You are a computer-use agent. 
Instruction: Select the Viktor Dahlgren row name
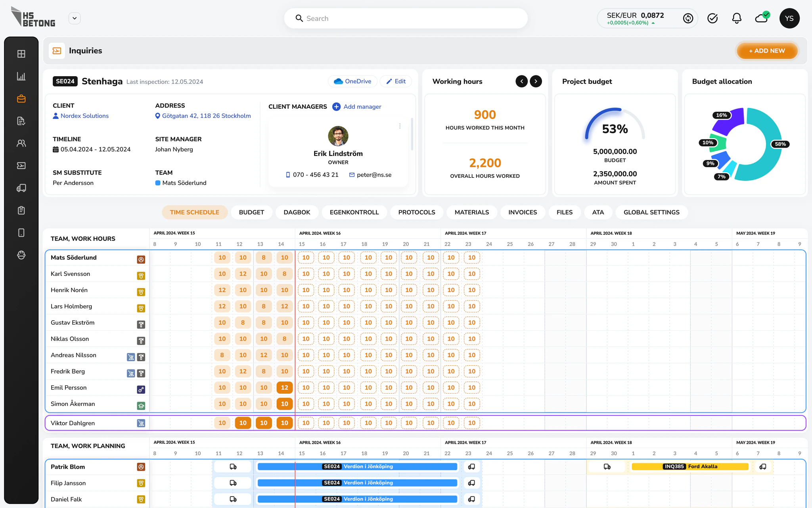click(73, 423)
